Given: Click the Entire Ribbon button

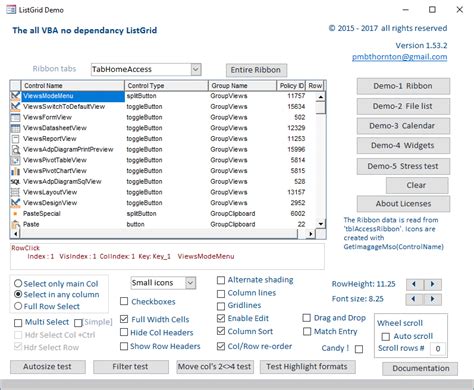Looking at the screenshot, I should coord(256,70).
